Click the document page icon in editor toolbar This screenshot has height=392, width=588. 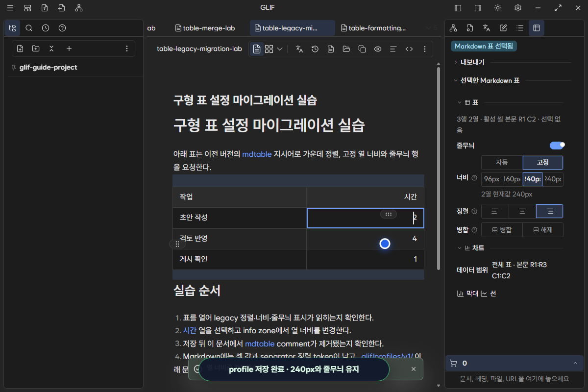(x=331, y=49)
